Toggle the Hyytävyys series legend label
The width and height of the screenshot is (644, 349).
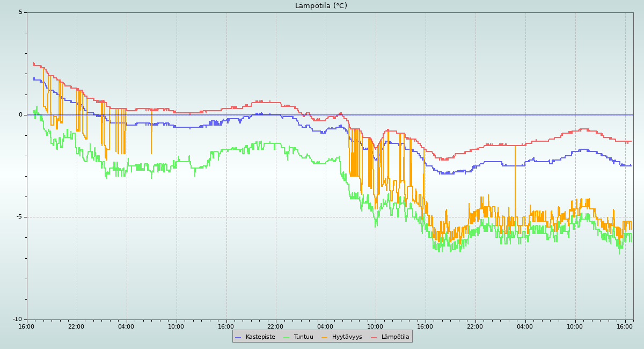point(347,337)
